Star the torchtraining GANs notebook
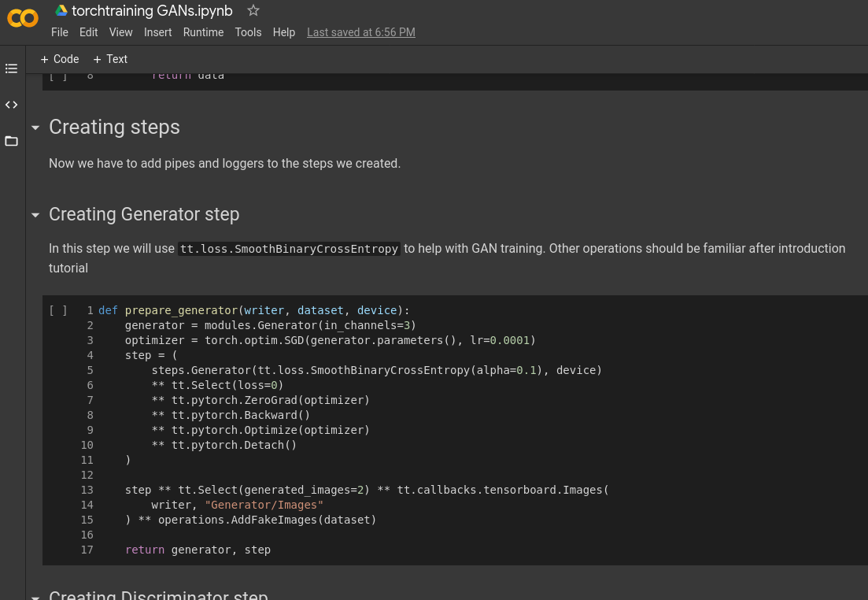Image resolution: width=868 pixels, height=600 pixels. coord(253,10)
